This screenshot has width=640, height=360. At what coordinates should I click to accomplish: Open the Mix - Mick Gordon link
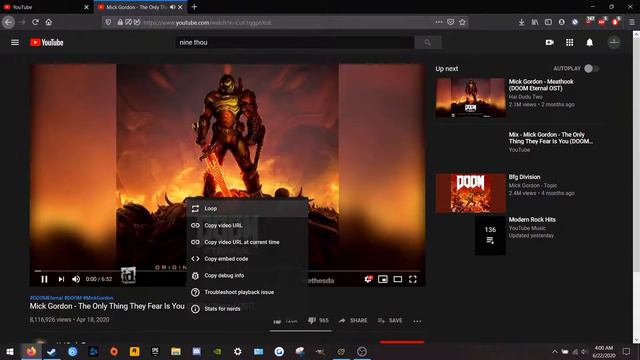(x=550, y=138)
